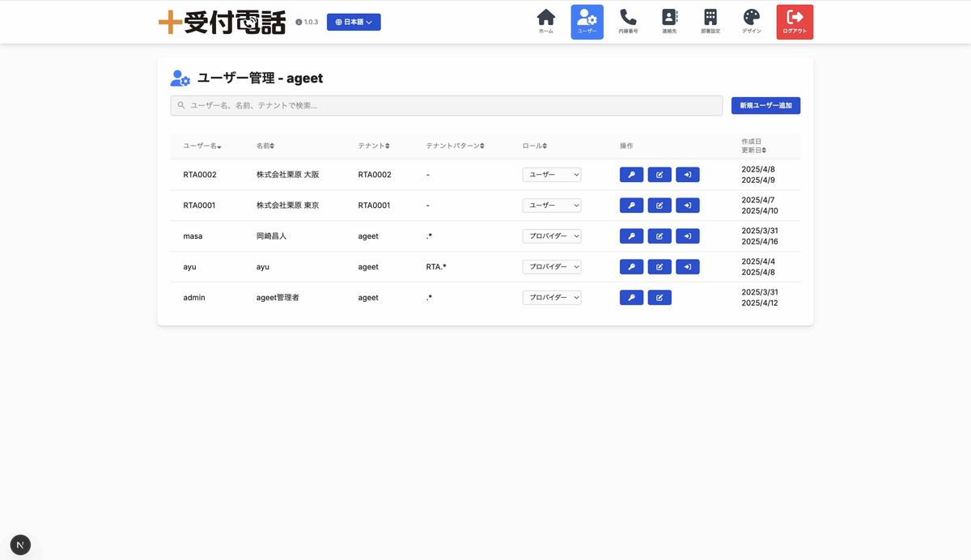The height and width of the screenshot is (560, 971).
Task: Click login-as icon for RTA0002
Action: 688,175
